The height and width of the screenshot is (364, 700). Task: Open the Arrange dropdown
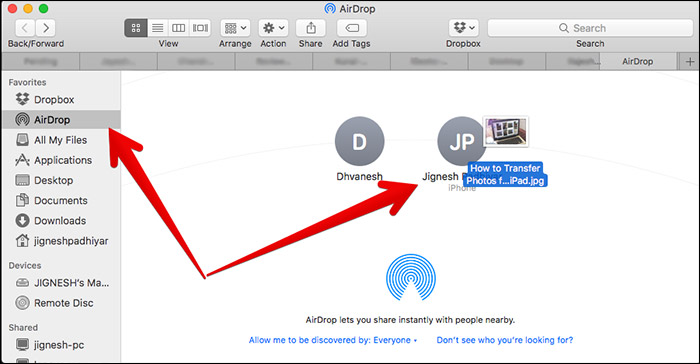coord(235,28)
